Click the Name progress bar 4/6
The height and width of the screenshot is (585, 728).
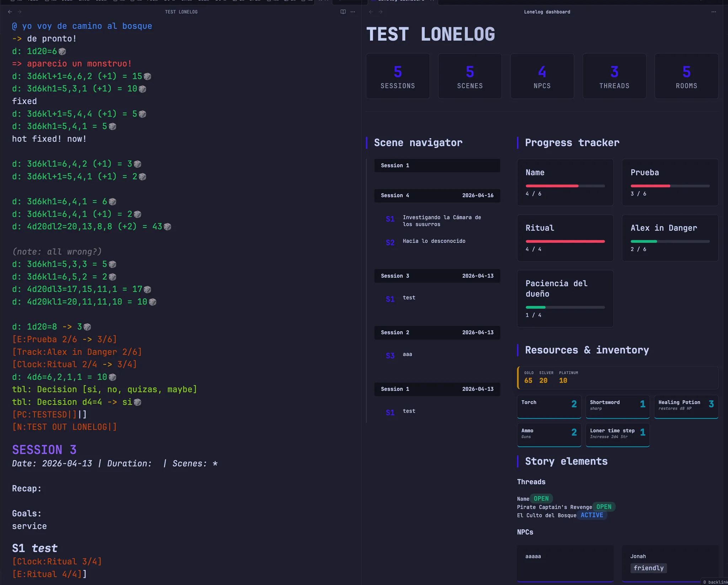coord(565,186)
